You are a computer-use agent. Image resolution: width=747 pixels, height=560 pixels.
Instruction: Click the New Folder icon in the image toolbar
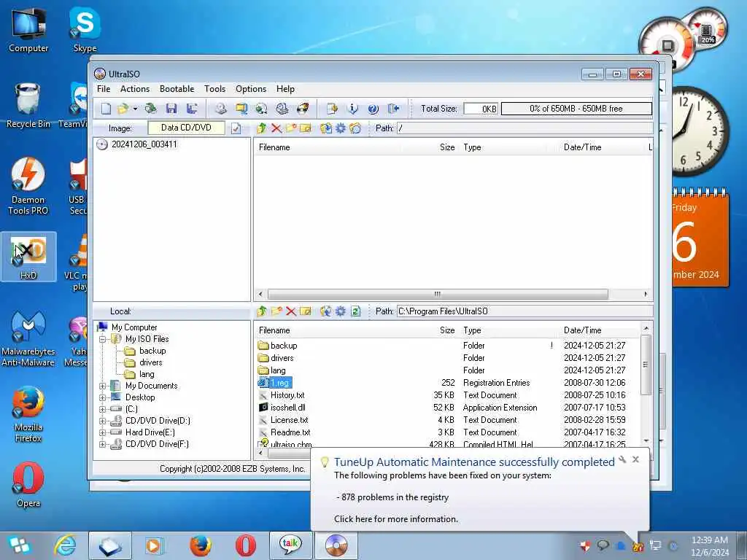click(x=291, y=128)
